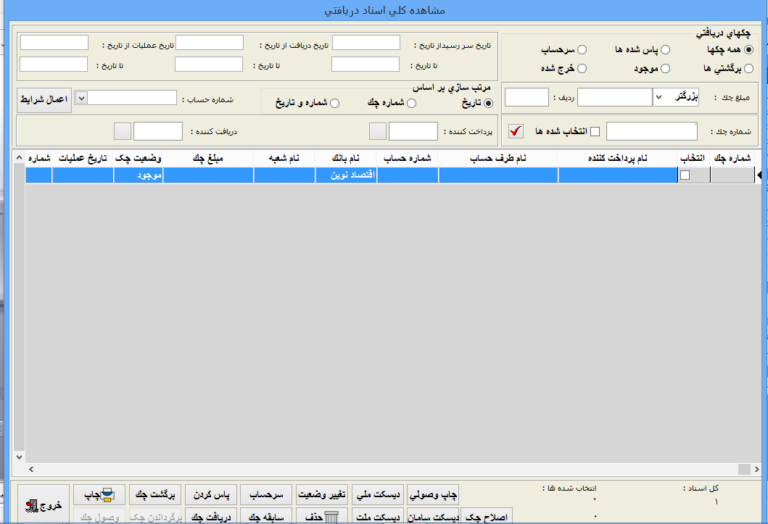Sort by شماره و تاريخ radio option
This screenshot has height=524, width=768.
click(335, 103)
